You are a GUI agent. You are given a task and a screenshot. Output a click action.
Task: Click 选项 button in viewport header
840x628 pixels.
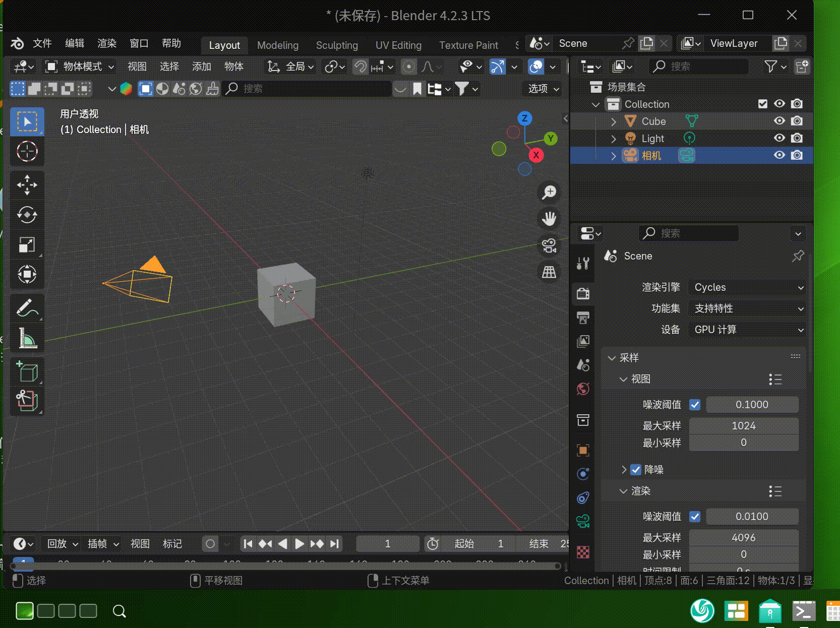click(543, 89)
